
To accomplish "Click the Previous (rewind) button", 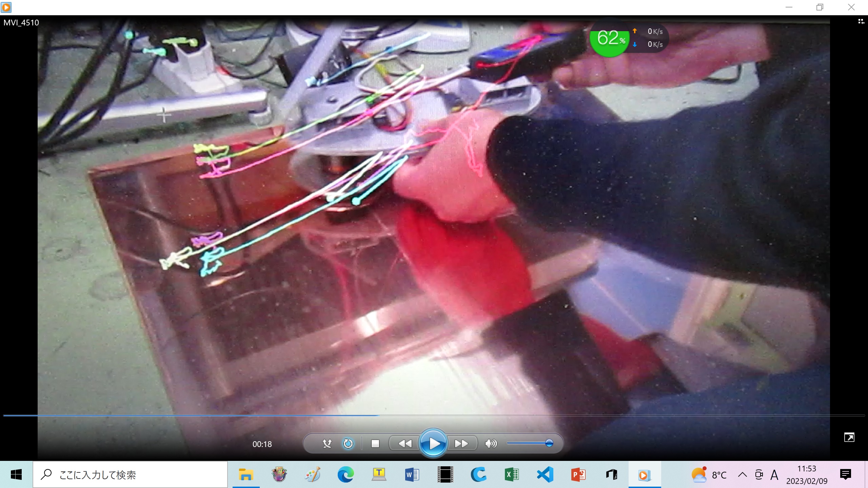I will pos(405,443).
